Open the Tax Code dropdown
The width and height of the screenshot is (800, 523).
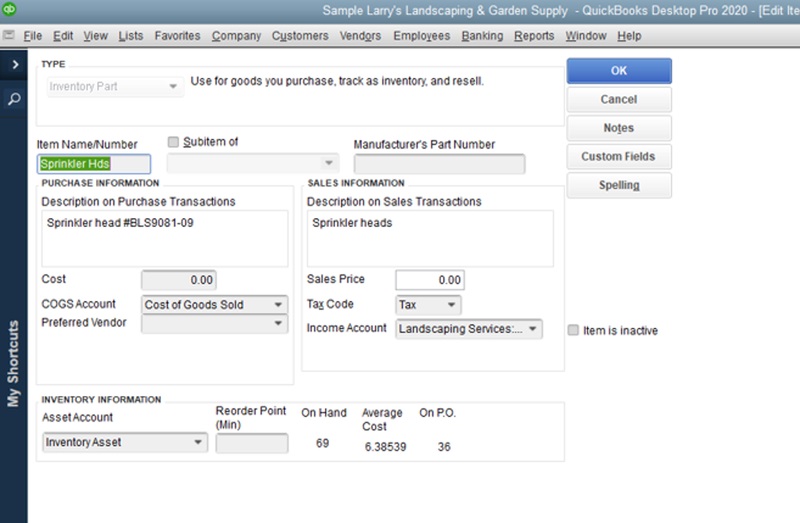[451, 305]
